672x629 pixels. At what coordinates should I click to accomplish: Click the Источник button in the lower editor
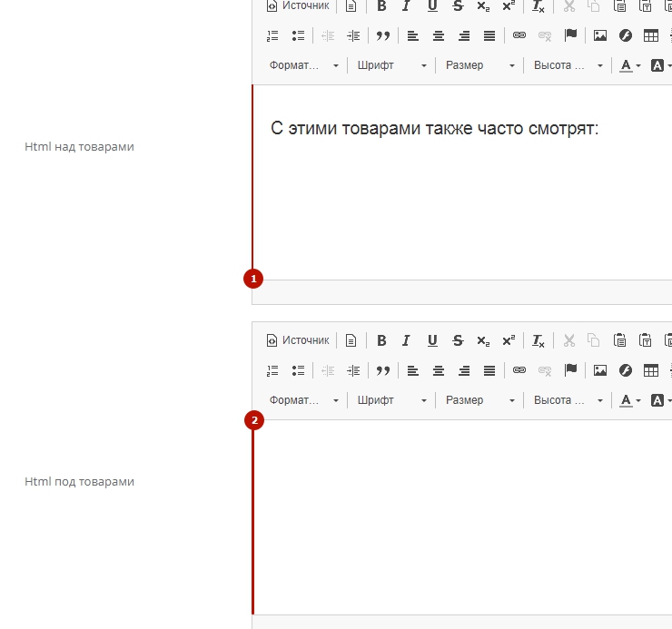click(x=297, y=340)
